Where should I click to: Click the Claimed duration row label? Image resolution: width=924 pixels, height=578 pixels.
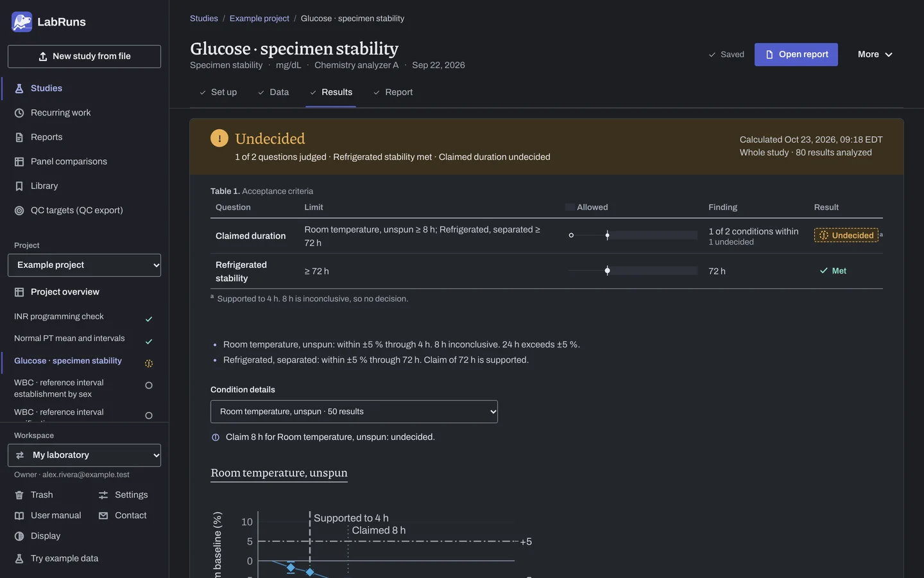coord(250,236)
